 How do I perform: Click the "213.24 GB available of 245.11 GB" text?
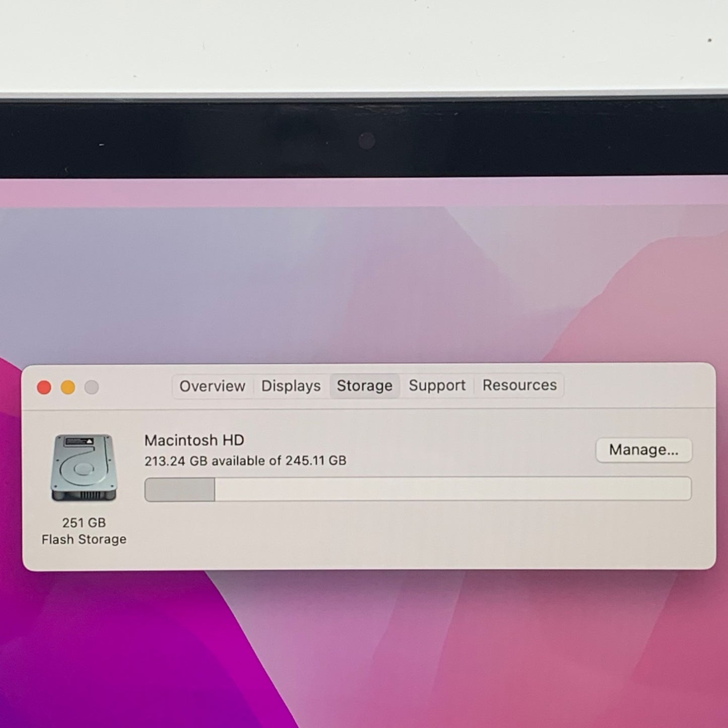(x=245, y=461)
